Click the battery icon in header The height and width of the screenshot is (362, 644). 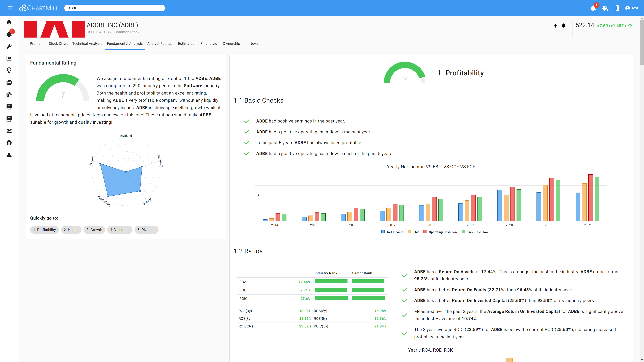(x=617, y=8)
